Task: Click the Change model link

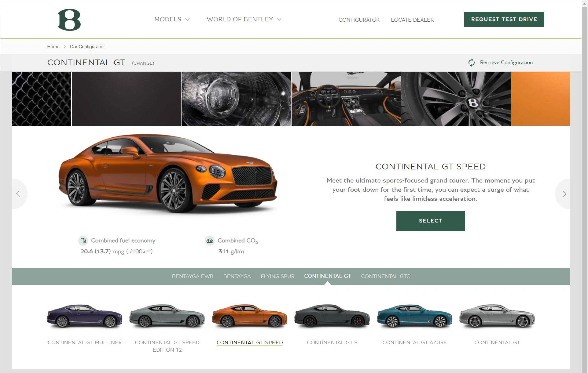Action: [x=143, y=63]
